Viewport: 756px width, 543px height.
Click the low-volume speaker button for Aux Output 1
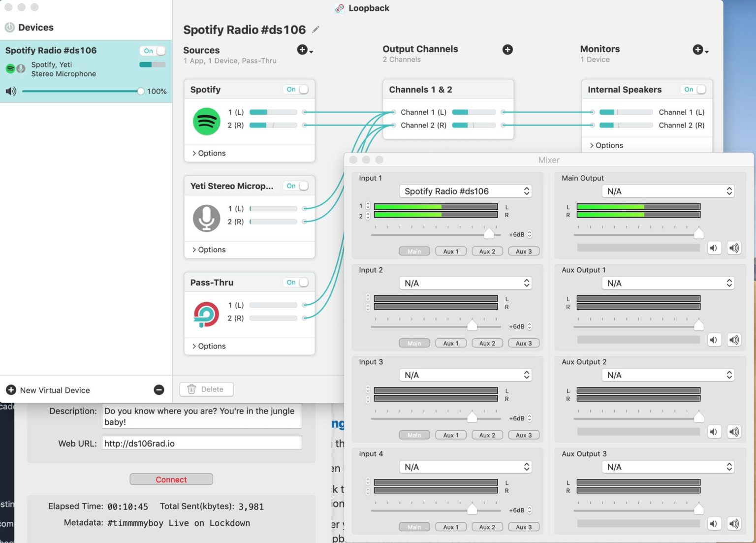click(714, 340)
